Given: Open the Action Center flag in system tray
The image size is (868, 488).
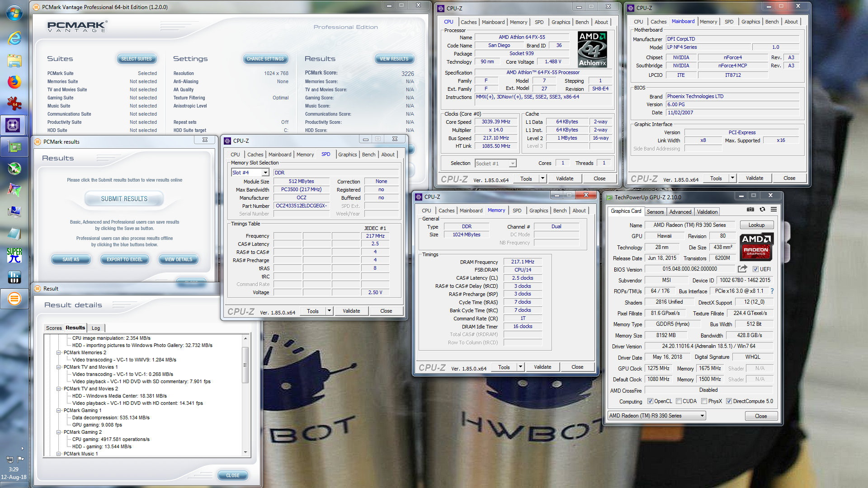Looking at the screenshot, I should 20,459.
